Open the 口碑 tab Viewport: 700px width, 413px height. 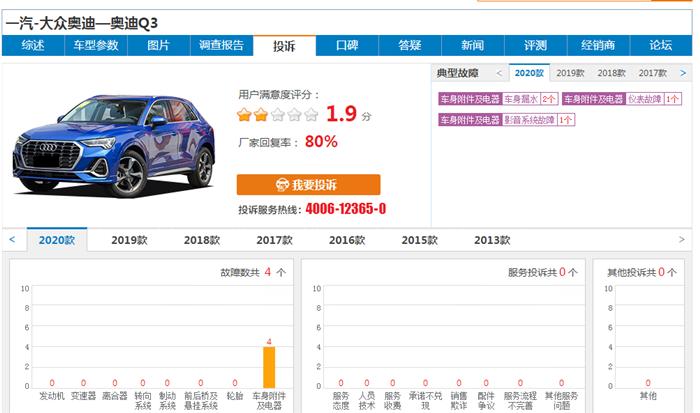[347, 46]
